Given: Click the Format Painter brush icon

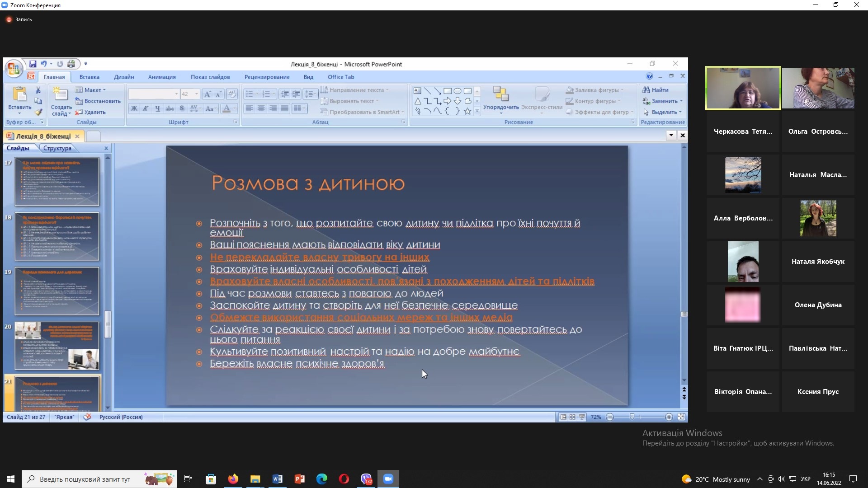Looking at the screenshot, I should (x=38, y=112).
